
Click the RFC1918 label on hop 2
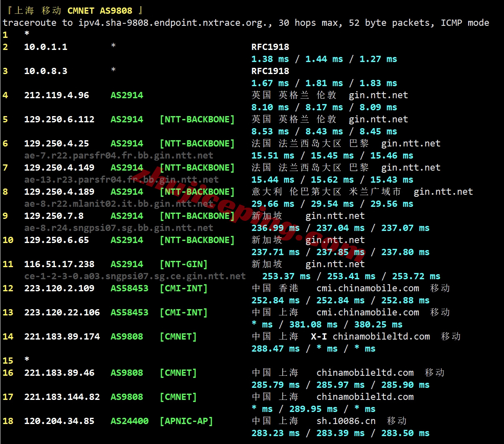click(x=270, y=47)
